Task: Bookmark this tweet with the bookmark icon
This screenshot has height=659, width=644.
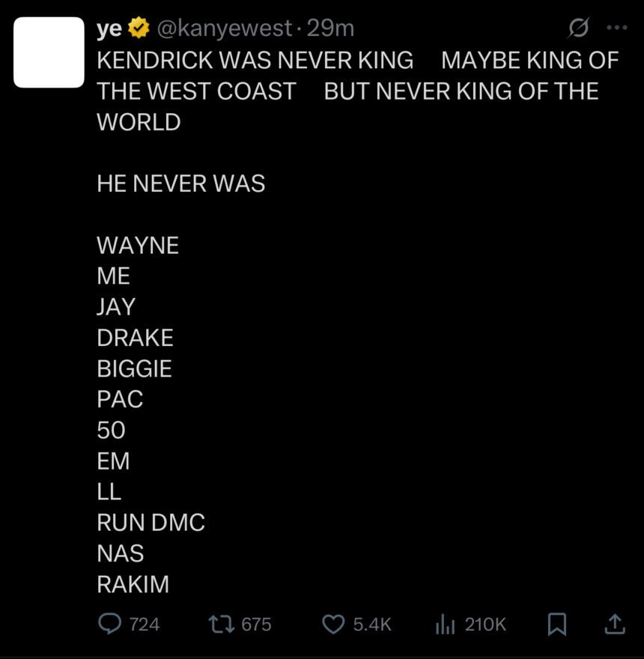Action: 557,624
